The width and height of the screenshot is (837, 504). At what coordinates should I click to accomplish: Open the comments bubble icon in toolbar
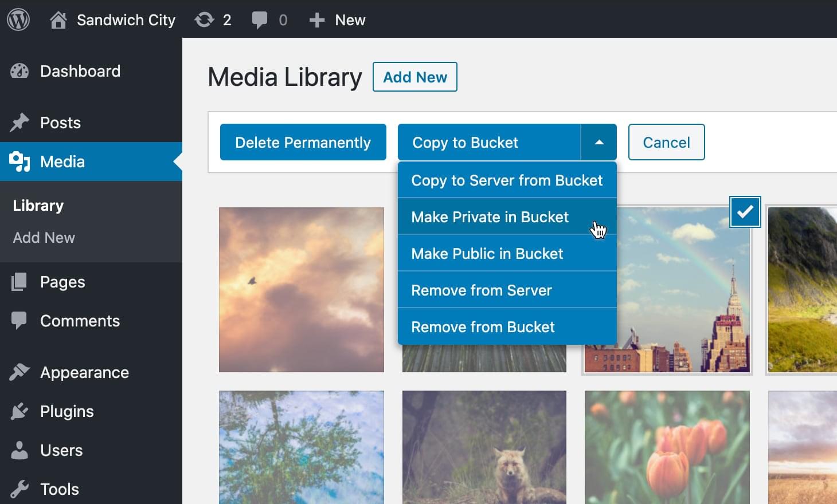tap(259, 20)
